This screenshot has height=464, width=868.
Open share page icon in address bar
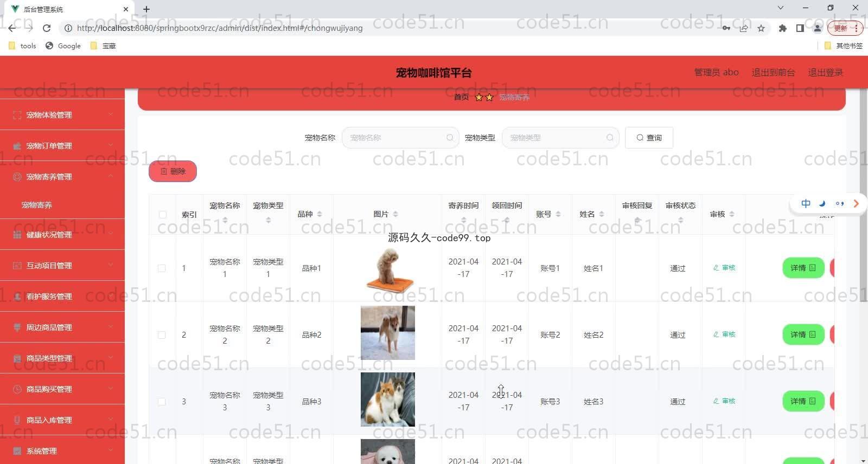click(744, 28)
